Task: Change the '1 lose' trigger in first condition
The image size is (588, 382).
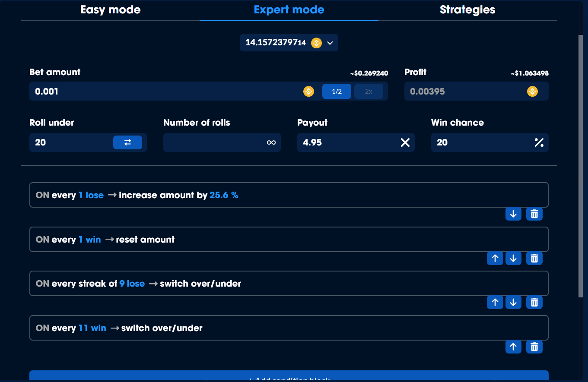Action: coord(91,195)
